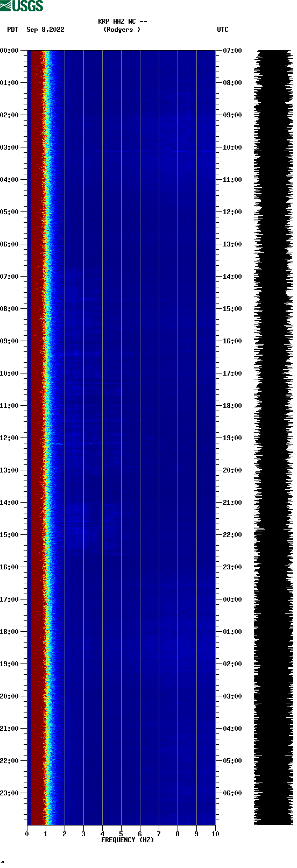Click the USGS logo

pyautogui.click(x=22, y=6)
